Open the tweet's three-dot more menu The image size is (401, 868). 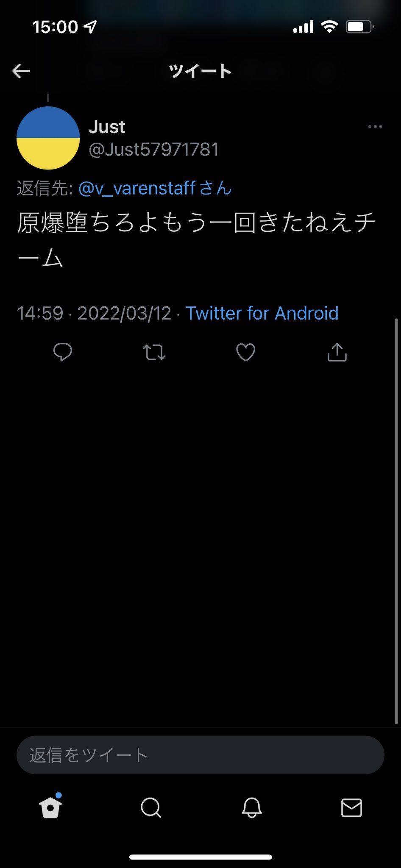375,126
